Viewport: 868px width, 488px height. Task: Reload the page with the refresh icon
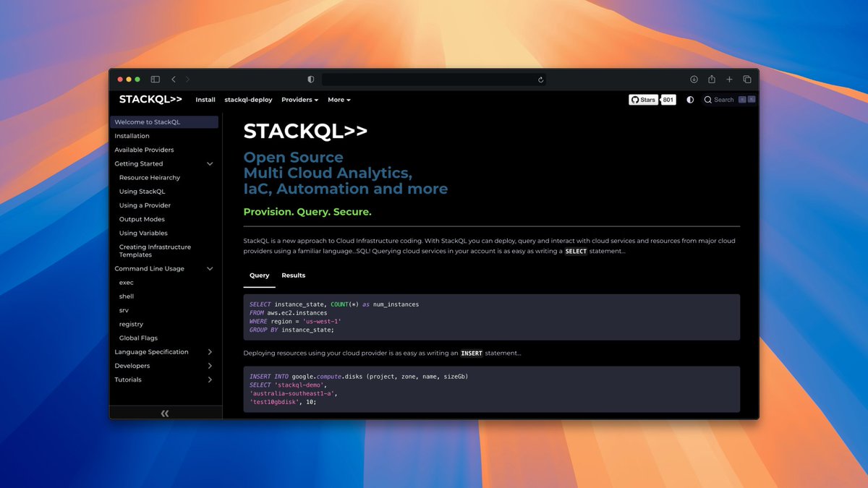(540, 80)
